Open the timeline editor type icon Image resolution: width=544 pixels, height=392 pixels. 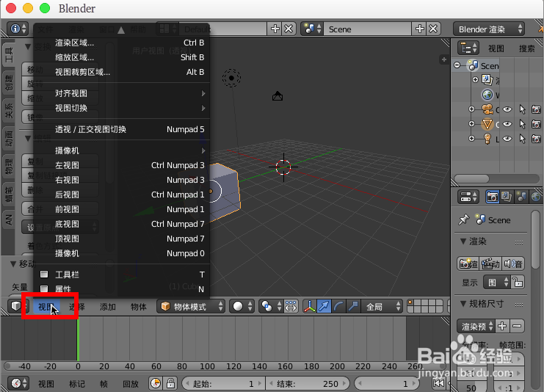[18, 383]
